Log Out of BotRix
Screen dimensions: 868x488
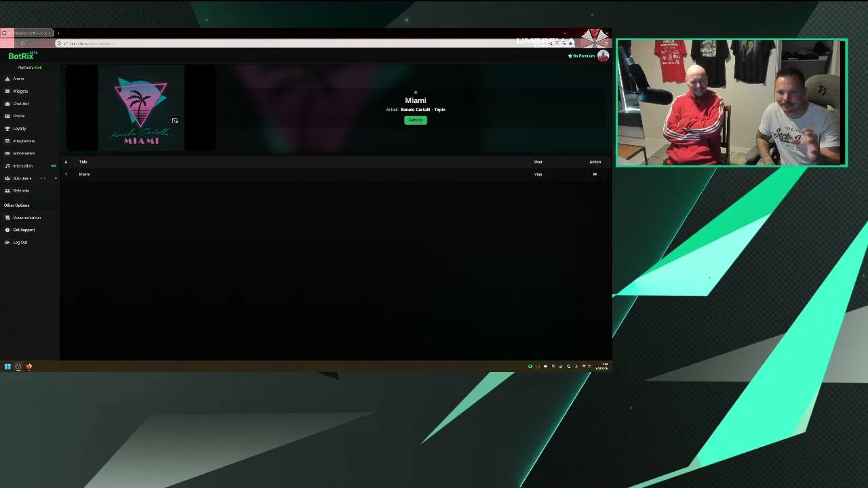coord(20,242)
